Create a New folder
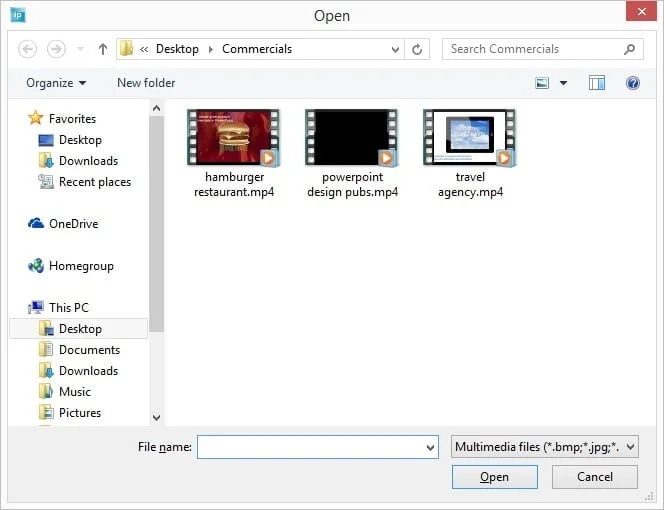Image resolution: width=664 pixels, height=510 pixels. (146, 83)
